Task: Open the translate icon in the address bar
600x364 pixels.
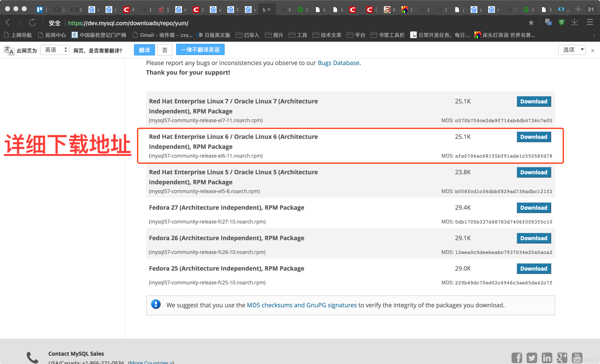Action: coord(548,22)
